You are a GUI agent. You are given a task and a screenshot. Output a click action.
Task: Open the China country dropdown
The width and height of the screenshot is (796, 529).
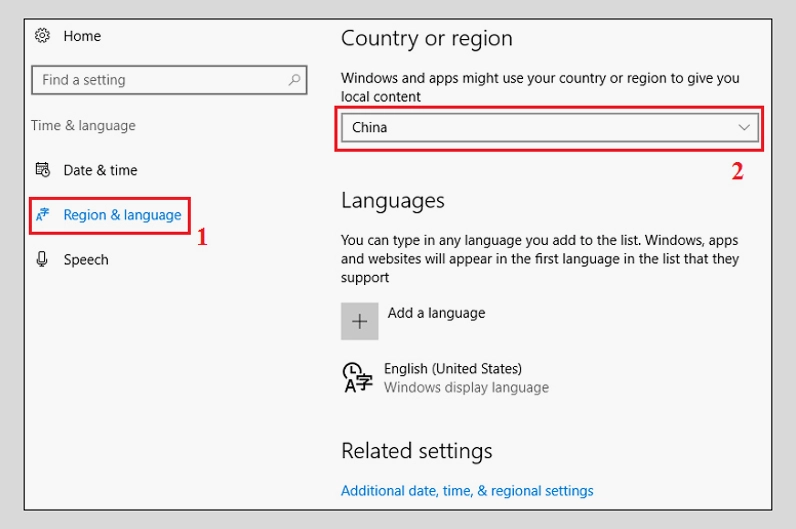[550, 127]
